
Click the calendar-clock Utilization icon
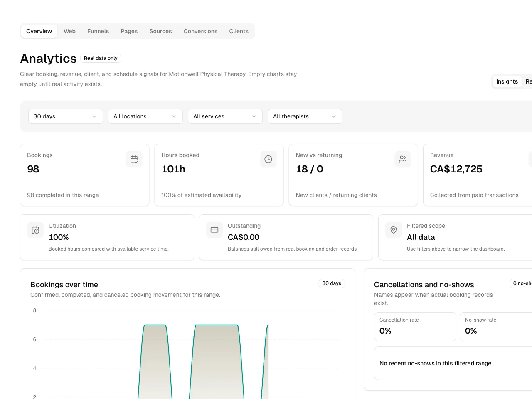coord(35,230)
